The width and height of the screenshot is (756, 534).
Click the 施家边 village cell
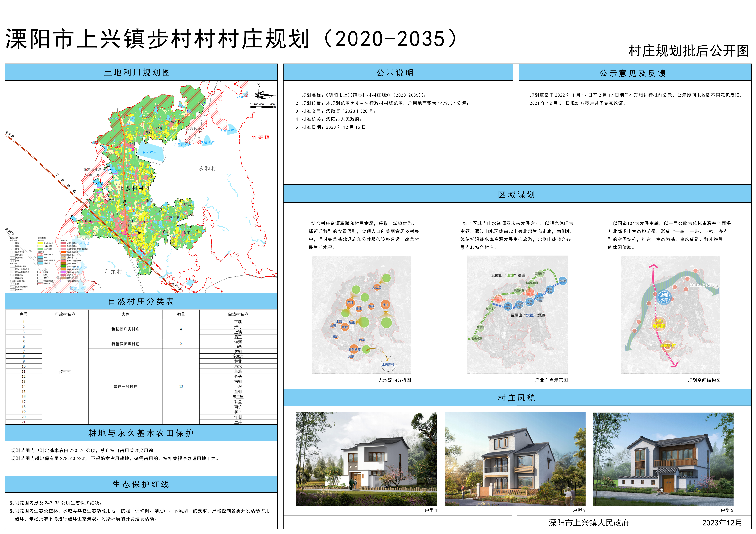click(x=238, y=356)
